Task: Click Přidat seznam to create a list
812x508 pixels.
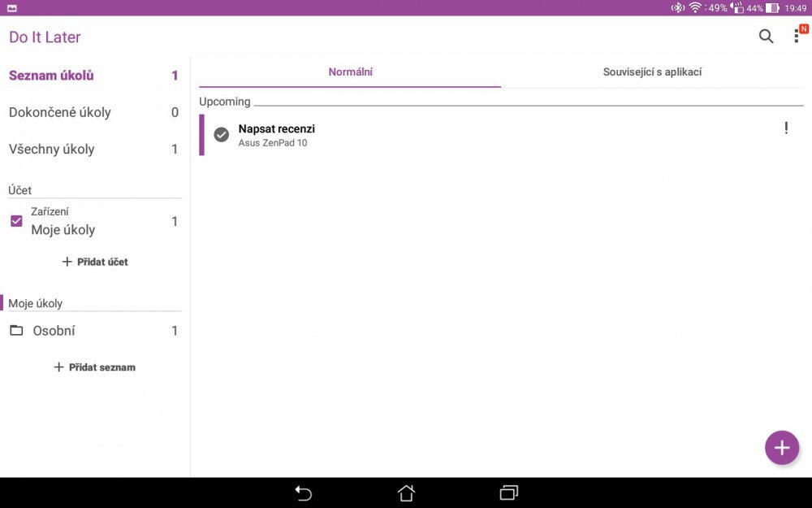Action: 94,367
